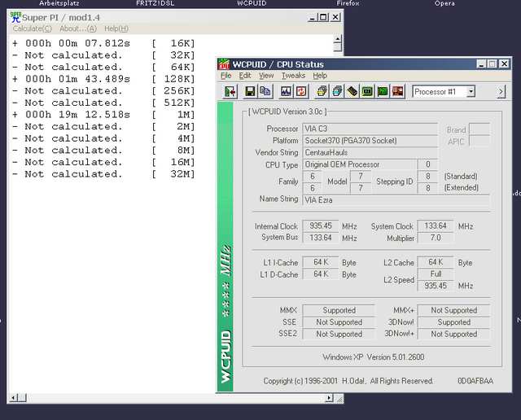The width and height of the screenshot is (521, 420).
Task: Select the Opera desktop shortcut label
Action: pyautogui.click(x=444, y=3)
